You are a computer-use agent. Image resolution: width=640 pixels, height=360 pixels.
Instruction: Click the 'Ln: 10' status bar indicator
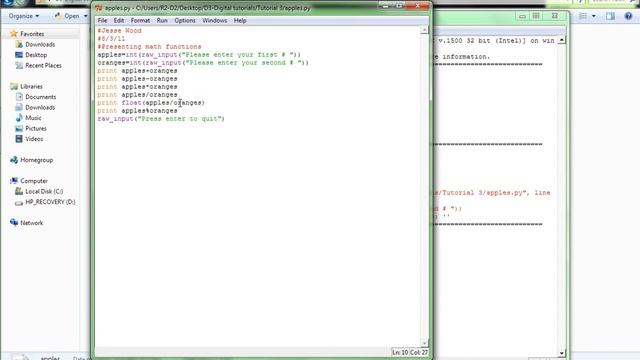400,352
